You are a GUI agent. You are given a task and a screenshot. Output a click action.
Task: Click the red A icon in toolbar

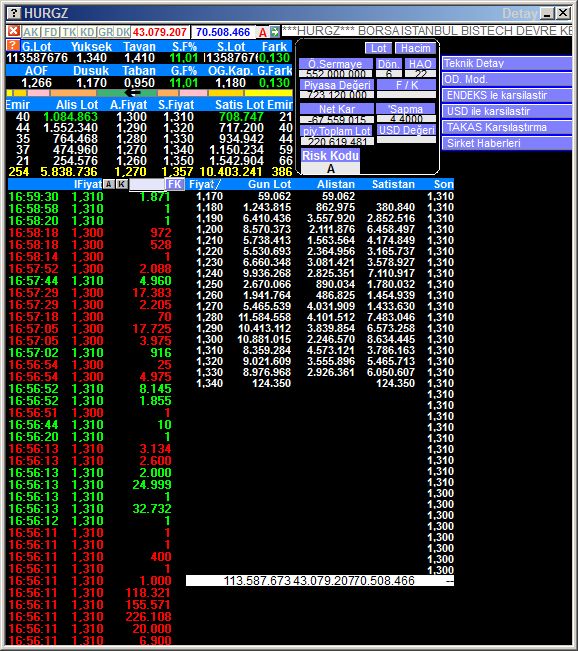(x=263, y=32)
